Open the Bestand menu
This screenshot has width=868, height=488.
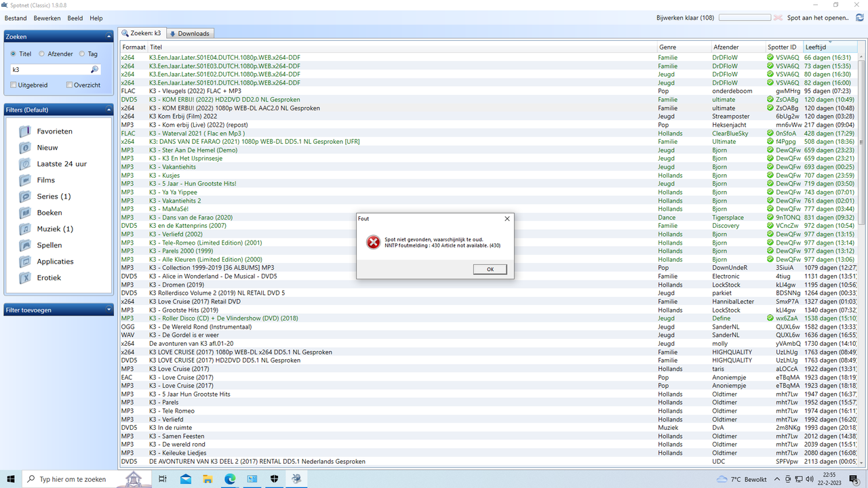16,18
